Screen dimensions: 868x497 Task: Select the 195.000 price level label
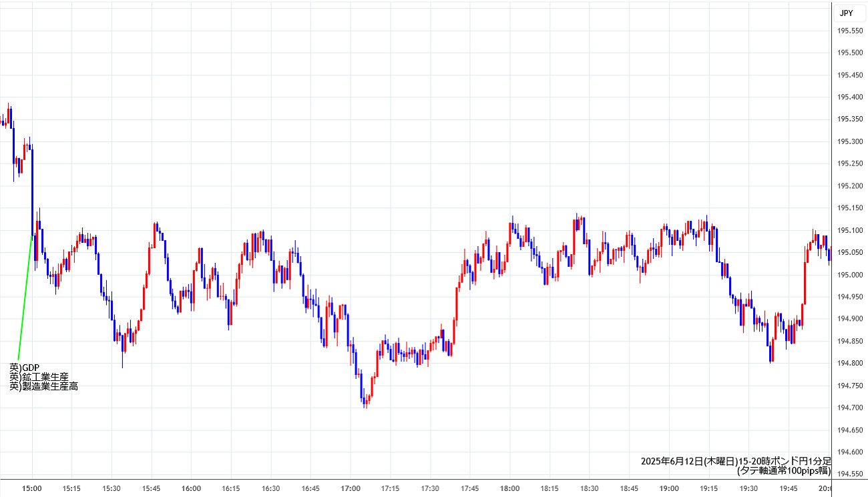pos(849,275)
